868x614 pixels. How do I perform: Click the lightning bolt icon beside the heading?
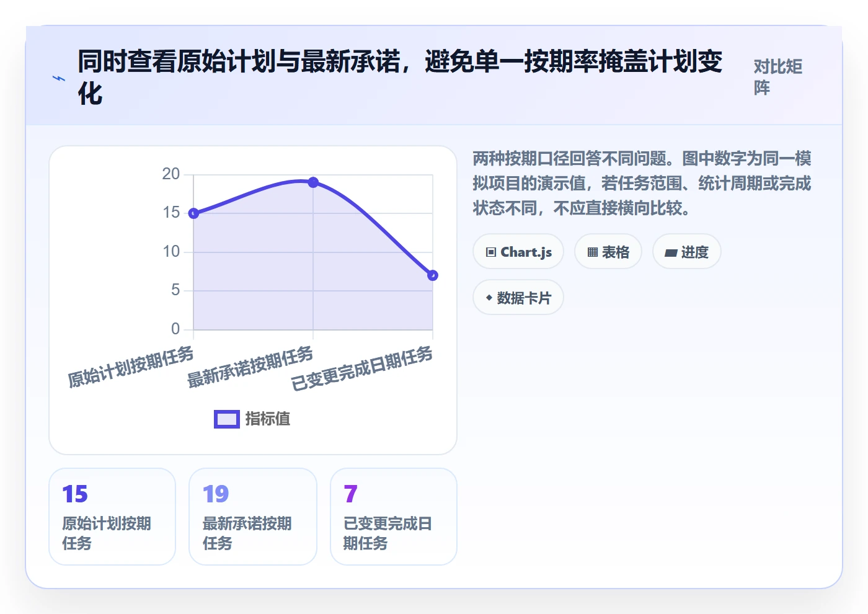point(59,78)
